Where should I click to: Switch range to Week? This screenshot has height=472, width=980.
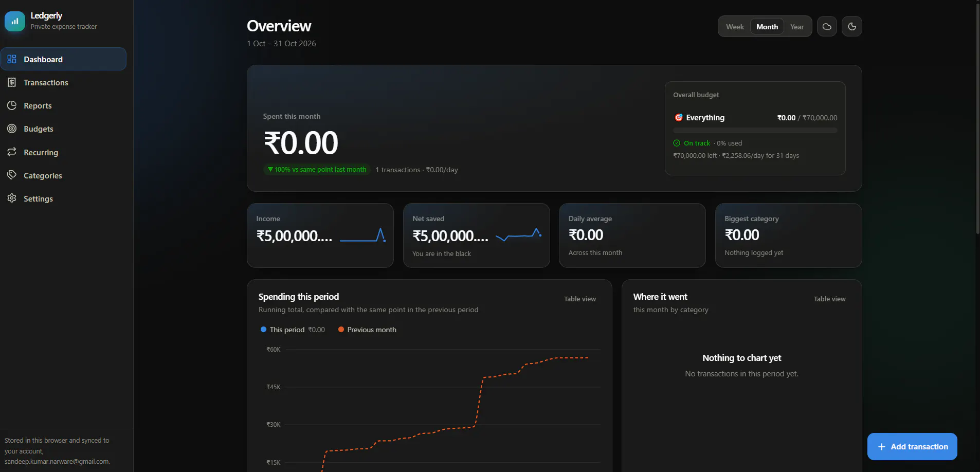point(735,27)
